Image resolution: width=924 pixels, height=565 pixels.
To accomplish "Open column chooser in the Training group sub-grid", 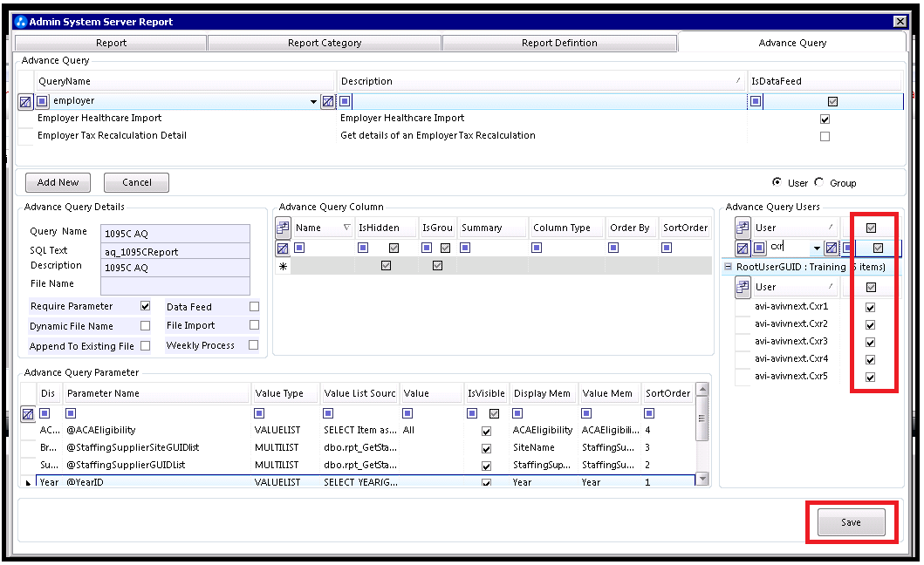I will point(743,287).
